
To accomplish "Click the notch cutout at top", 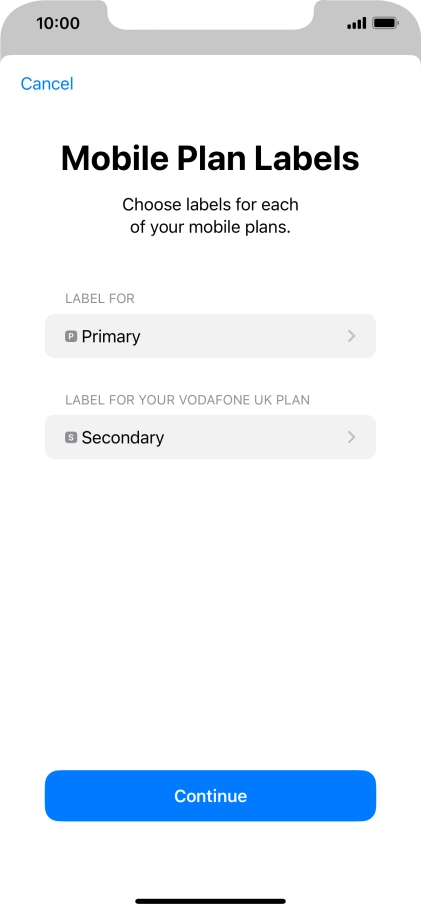I will (210, 15).
